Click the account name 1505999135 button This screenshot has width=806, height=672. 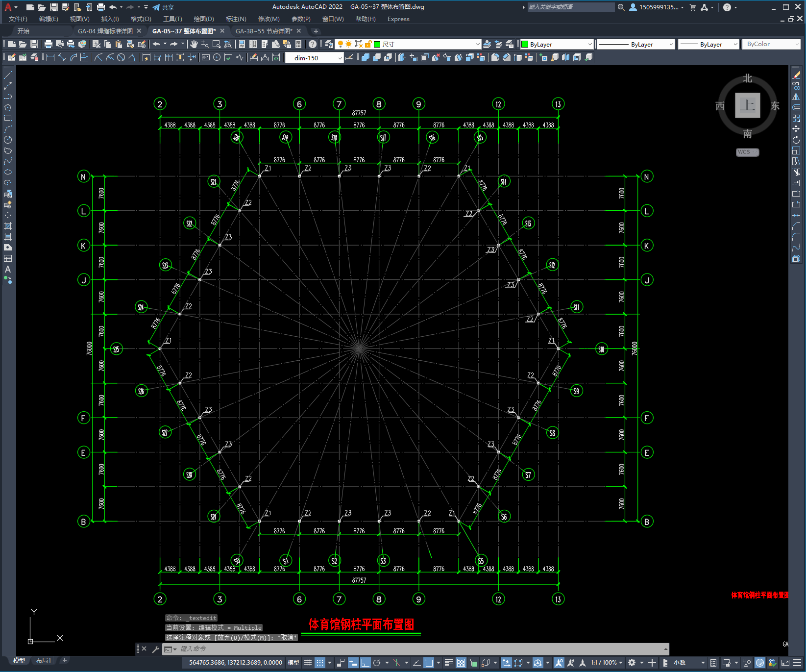[657, 7]
